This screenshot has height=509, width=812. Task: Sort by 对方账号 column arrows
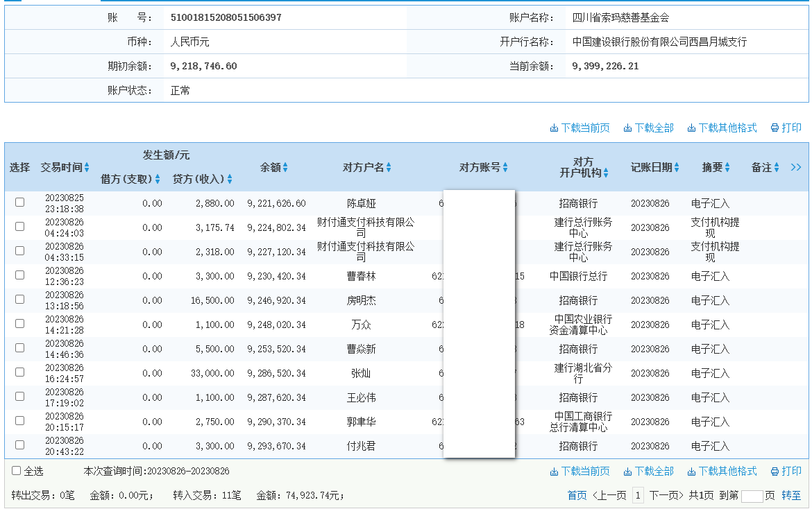[505, 168]
